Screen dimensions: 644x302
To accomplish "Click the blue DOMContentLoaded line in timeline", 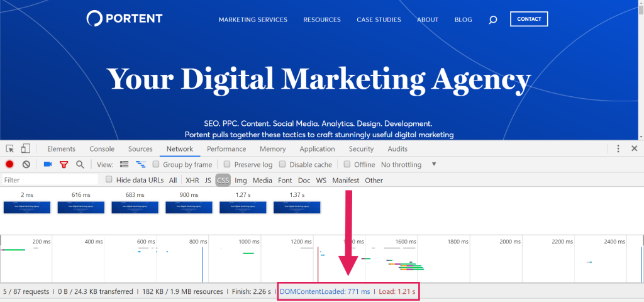I will tap(203, 264).
